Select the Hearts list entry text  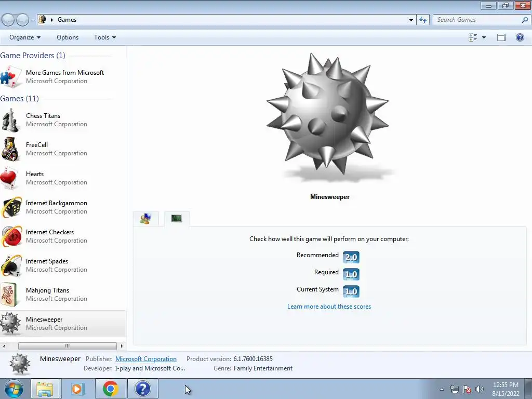[x=35, y=174]
